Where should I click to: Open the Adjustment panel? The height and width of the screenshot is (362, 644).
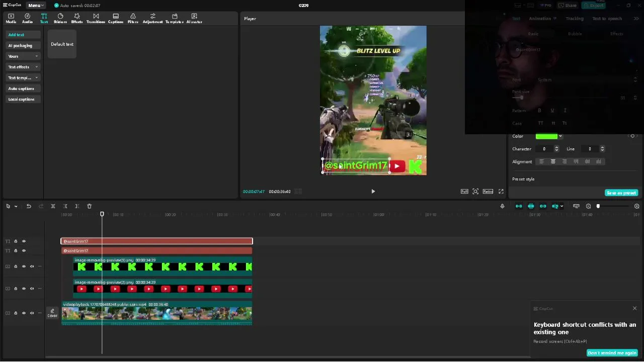pos(152,19)
